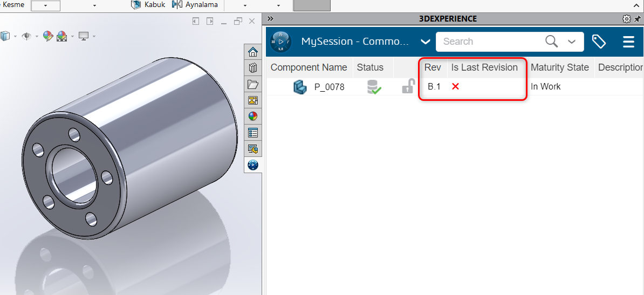Image resolution: width=644 pixels, height=295 pixels.
Task: Open the Hide/Show Items dropdown arrow
Action: pyautogui.click(x=37, y=37)
